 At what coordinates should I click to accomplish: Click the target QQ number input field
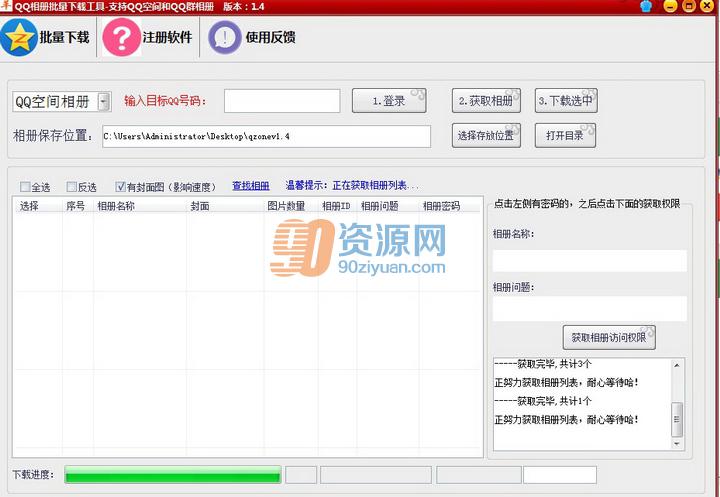282,101
